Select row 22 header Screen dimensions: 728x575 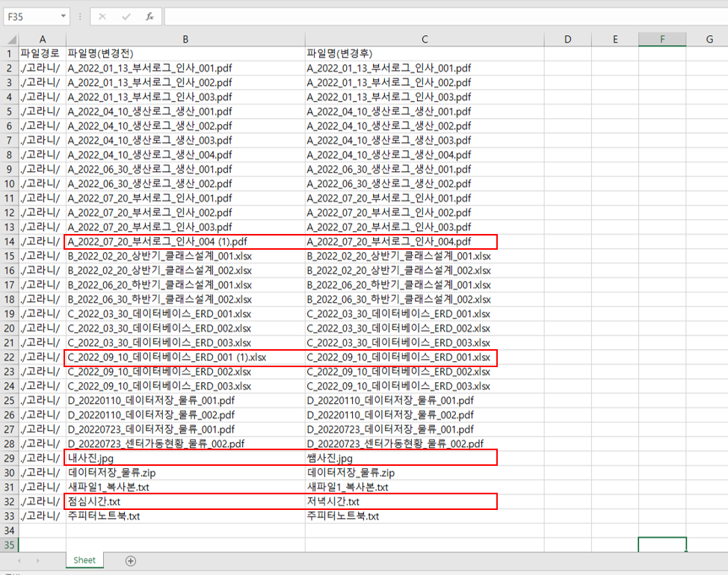pos(9,357)
